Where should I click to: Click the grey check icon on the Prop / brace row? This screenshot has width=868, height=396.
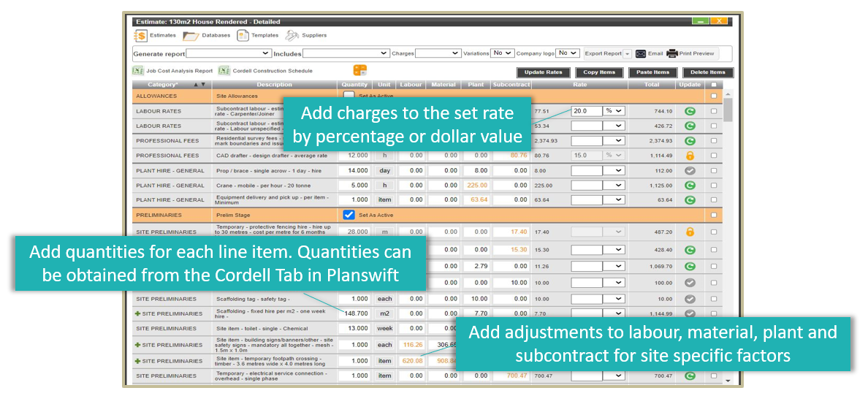tap(689, 170)
